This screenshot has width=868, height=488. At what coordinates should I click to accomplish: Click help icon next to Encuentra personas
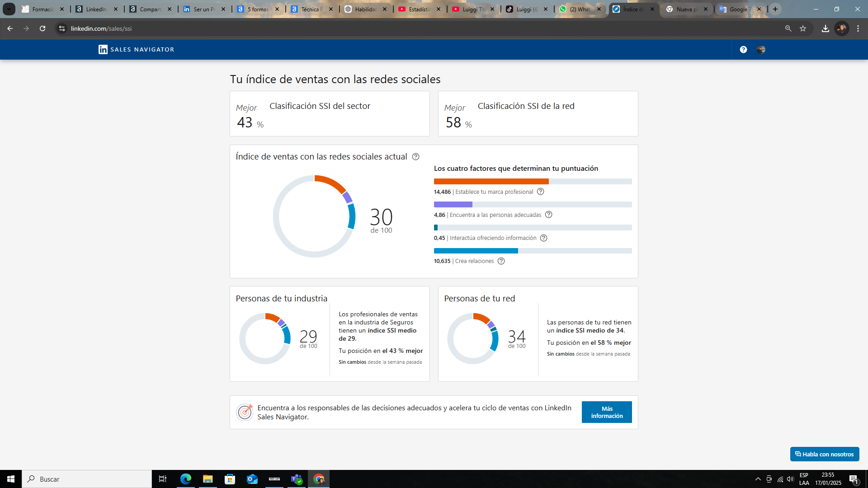click(x=548, y=215)
